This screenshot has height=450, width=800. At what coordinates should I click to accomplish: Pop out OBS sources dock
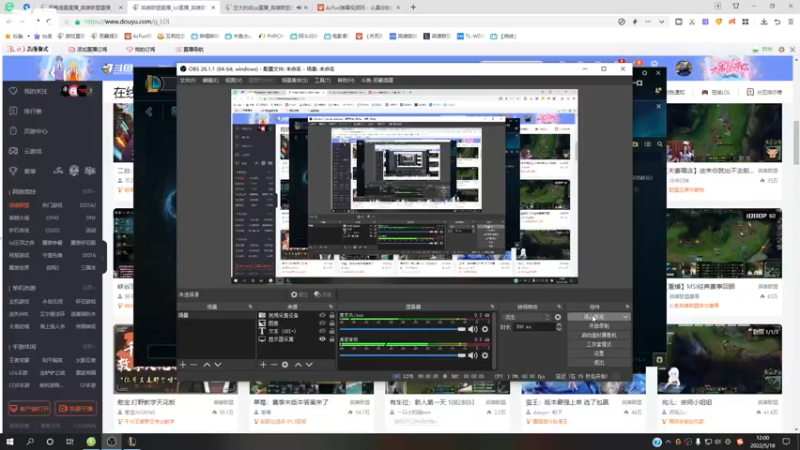(x=331, y=307)
